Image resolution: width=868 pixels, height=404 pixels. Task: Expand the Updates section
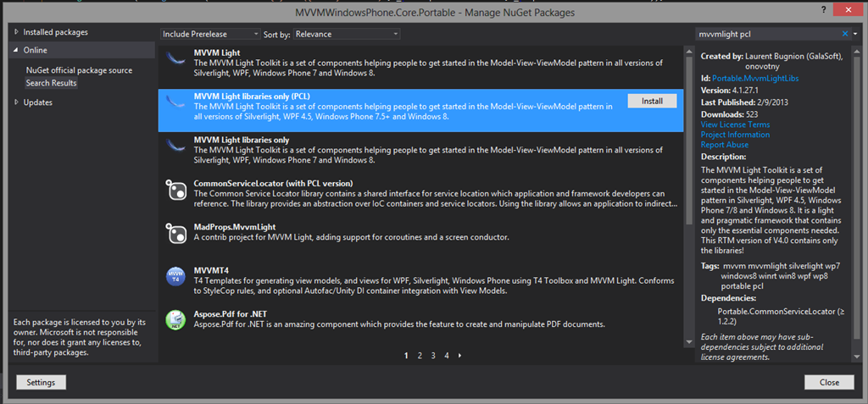click(x=16, y=102)
